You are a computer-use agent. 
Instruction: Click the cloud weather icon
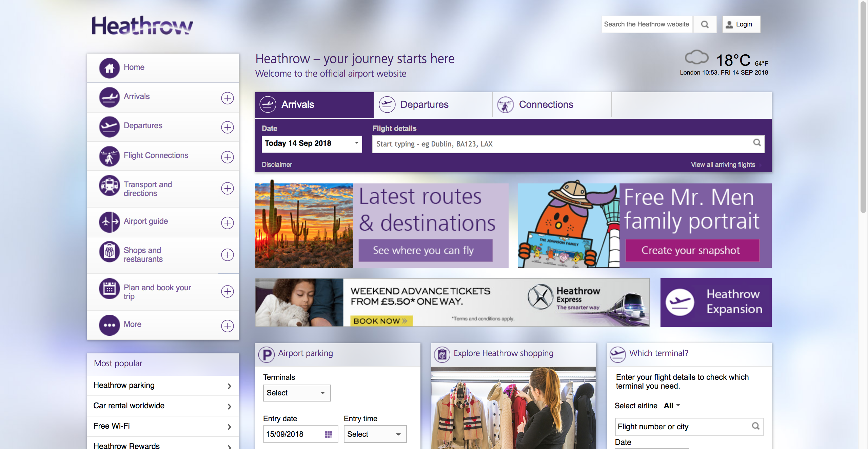point(696,57)
